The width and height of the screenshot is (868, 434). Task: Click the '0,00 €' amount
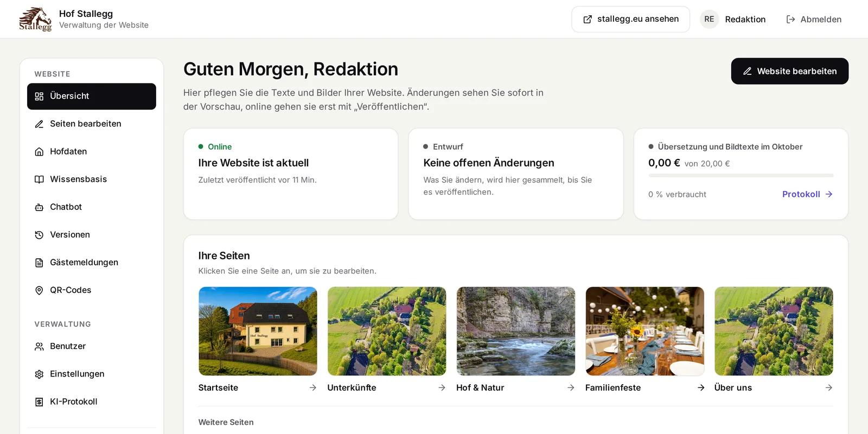click(664, 163)
